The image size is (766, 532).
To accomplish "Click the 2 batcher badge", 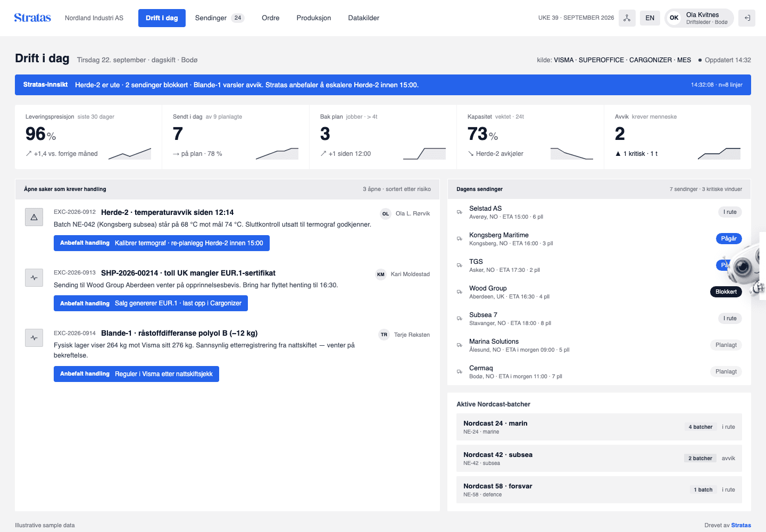I will [x=700, y=458].
